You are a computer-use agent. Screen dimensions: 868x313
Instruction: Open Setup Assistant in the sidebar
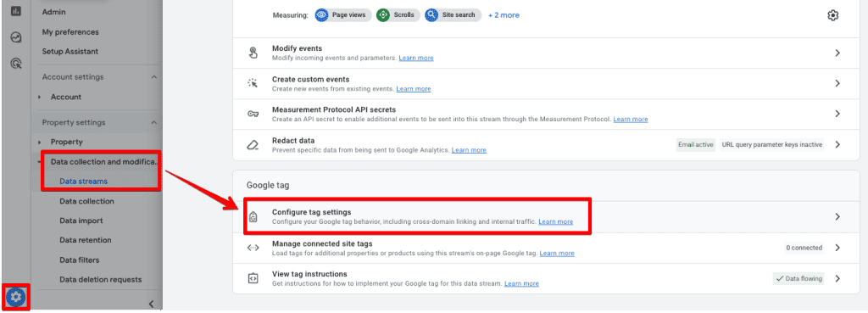(x=70, y=52)
